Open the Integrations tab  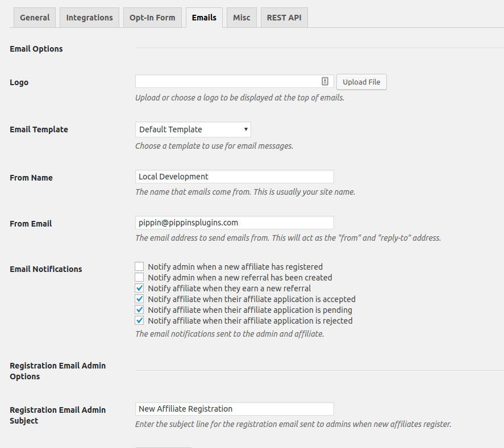coord(89,18)
